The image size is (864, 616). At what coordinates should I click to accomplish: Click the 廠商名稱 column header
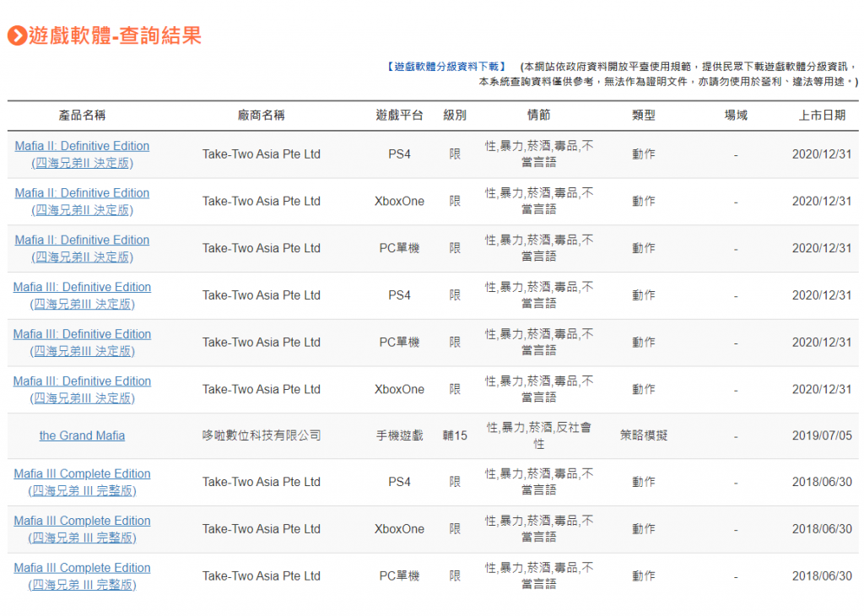pos(262,115)
